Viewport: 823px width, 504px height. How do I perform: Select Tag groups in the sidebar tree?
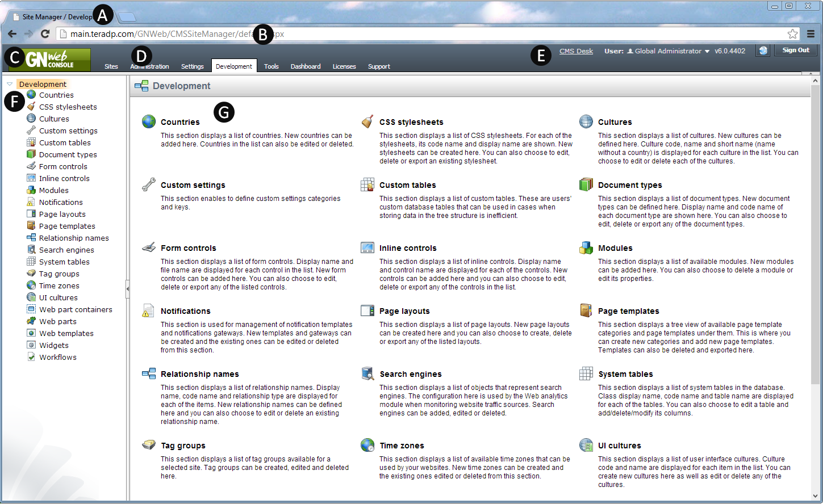(x=59, y=274)
